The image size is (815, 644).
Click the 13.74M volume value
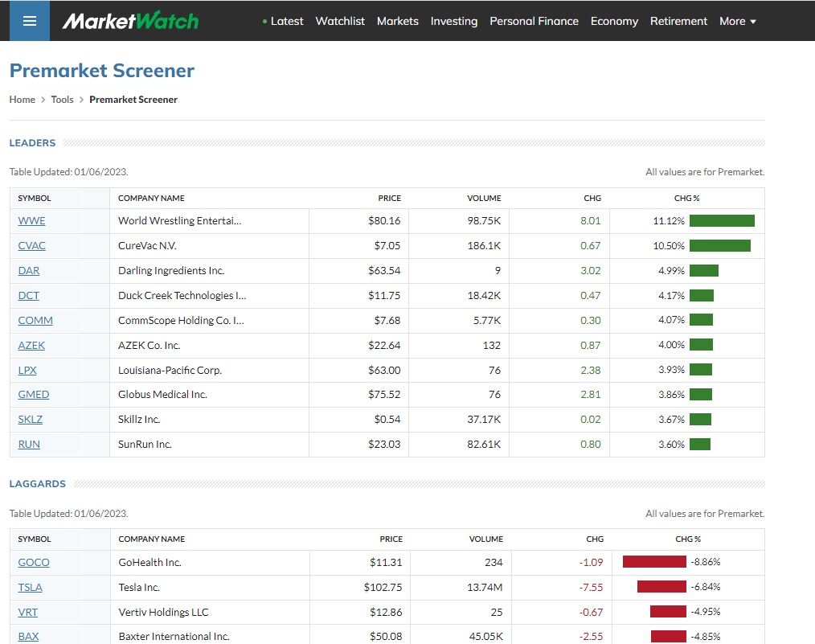pyautogui.click(x=484, y=588)
